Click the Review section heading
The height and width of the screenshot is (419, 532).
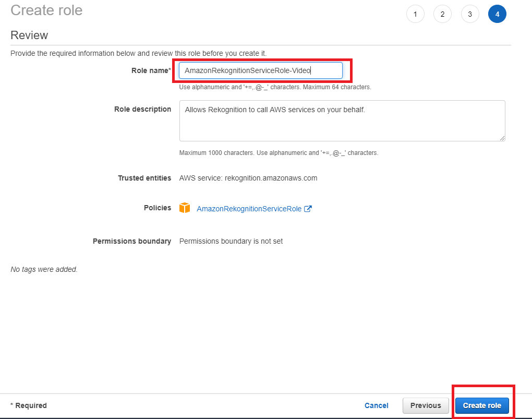29,35
